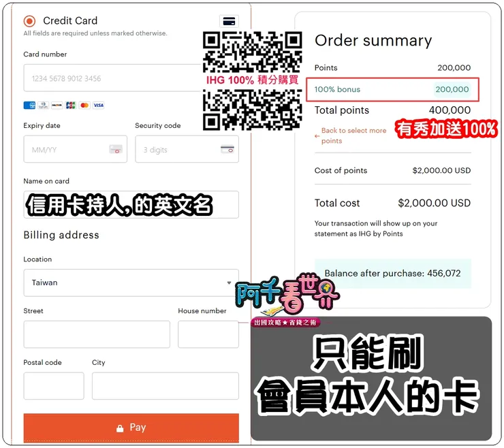Screen dimensions: 504x448
Task: Click the Mastercard logo
Action: [x=84, y=105]
